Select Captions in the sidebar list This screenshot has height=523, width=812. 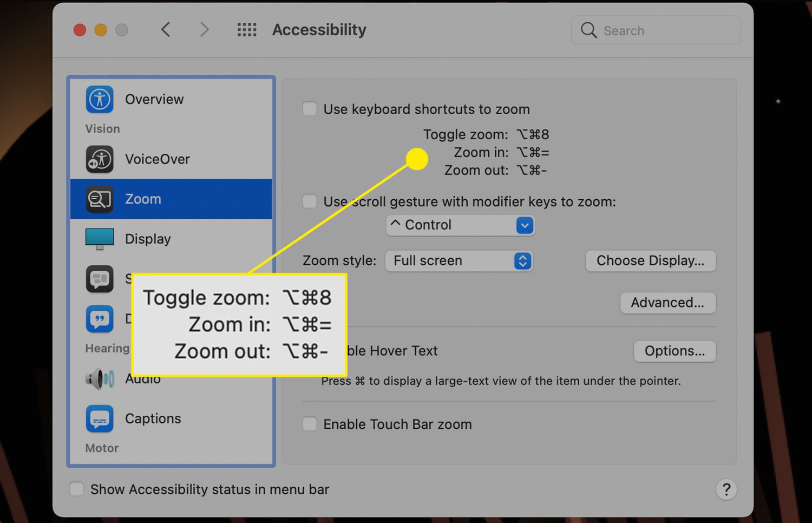point(171,419)
